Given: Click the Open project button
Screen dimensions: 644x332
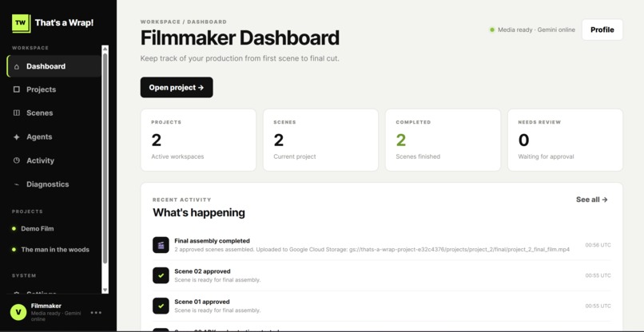Looking at the screenshot, I should (x=177, y=88).
